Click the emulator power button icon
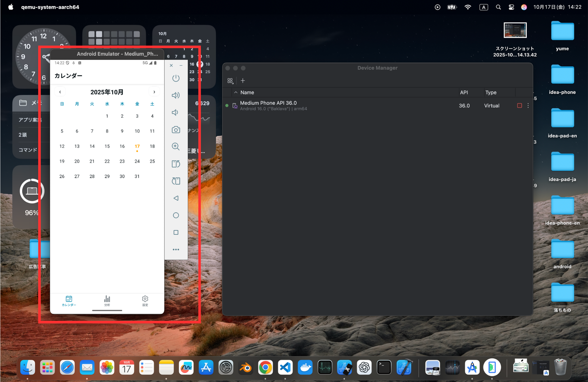This screenshot has width=588, height=382. tap(176, 78)
